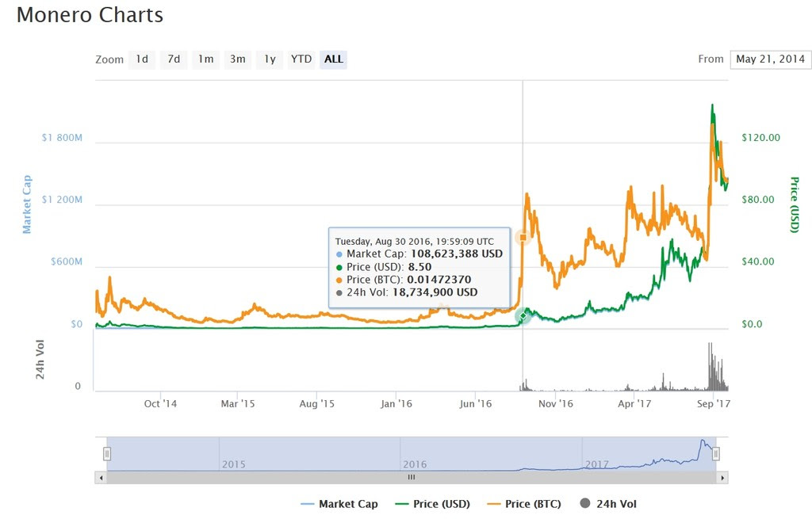The width and height of the screenshot is (812, 519).
Task: Click the green Price (USD) data point marker
Action: [x=523, y=315]
